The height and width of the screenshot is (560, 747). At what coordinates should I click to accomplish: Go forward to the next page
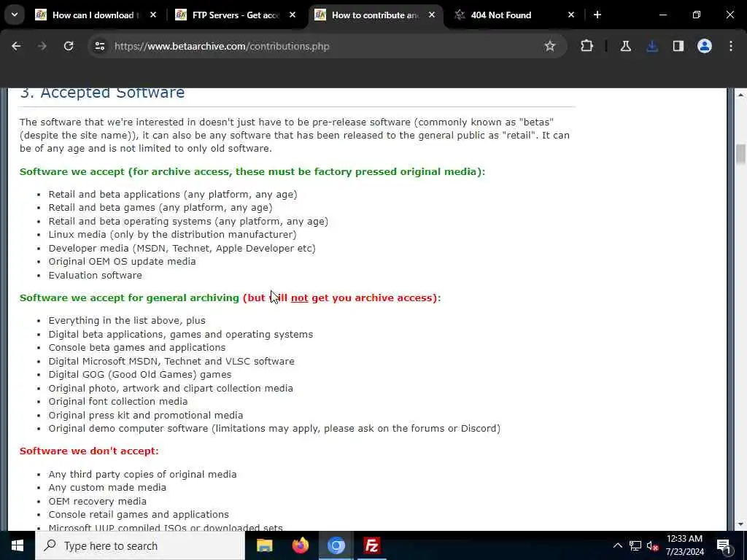(x=42, y=46)
